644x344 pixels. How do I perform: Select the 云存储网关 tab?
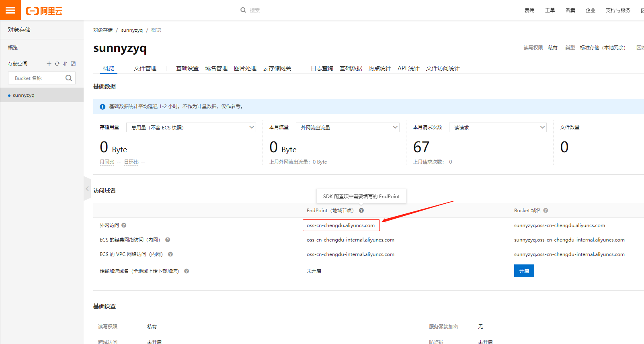click(x=277, y=68)
